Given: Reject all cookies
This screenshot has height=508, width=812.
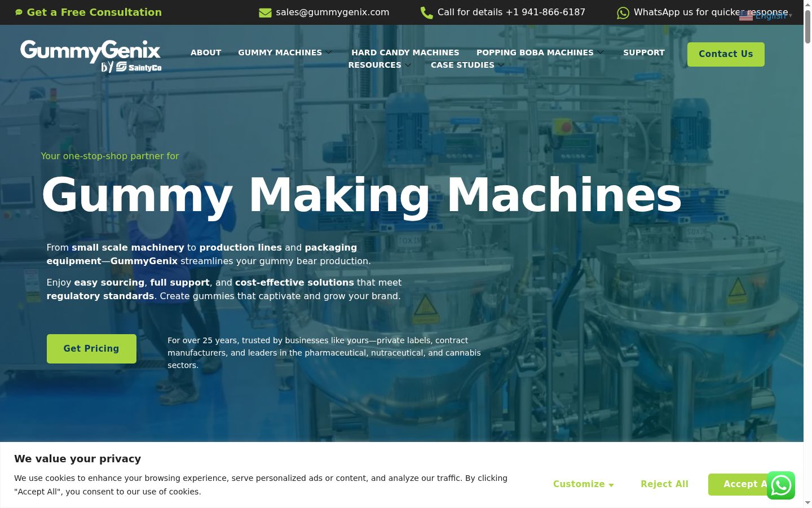Looking at the screenshot, I should pyautogui.click(x=664, y=484).
